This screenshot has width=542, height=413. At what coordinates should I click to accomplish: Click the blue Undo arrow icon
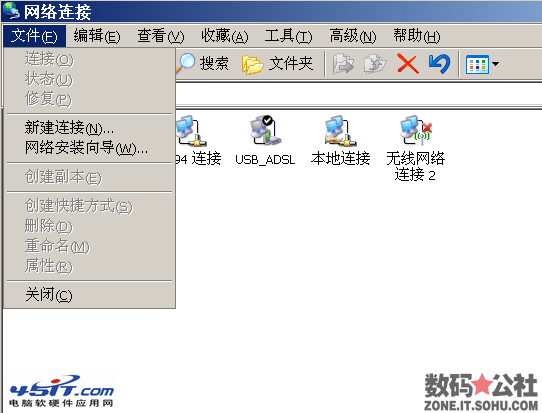[439, 64]
